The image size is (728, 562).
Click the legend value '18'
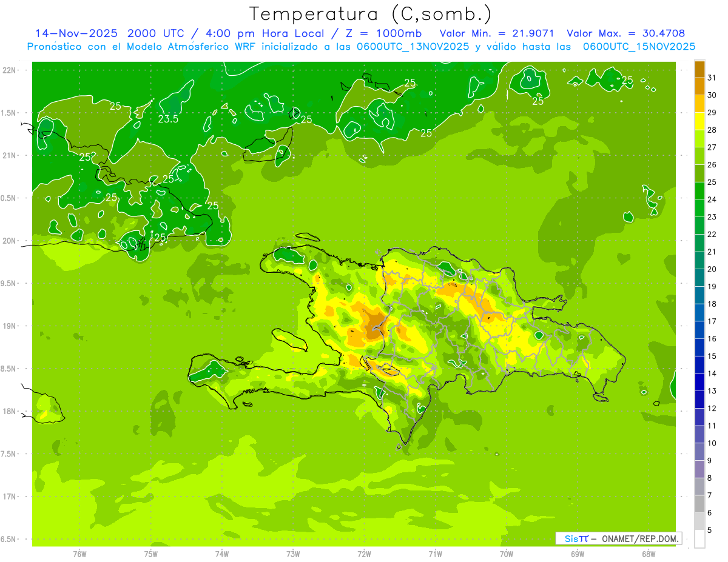point(712,304)
